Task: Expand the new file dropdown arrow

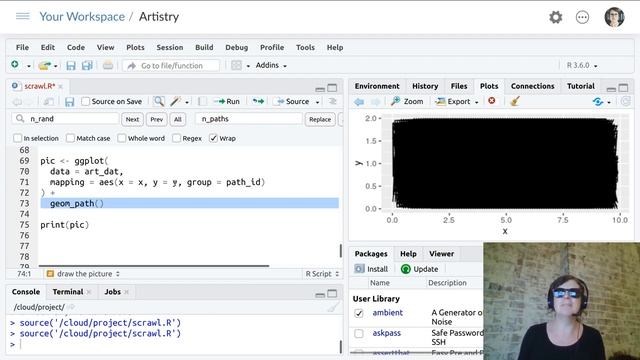Action: 29,66
